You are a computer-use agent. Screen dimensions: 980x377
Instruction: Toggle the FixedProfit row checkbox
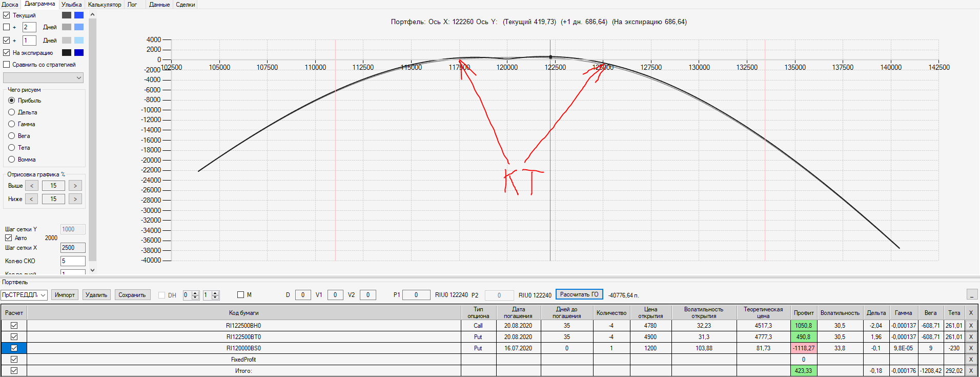[x=14, y=360]
